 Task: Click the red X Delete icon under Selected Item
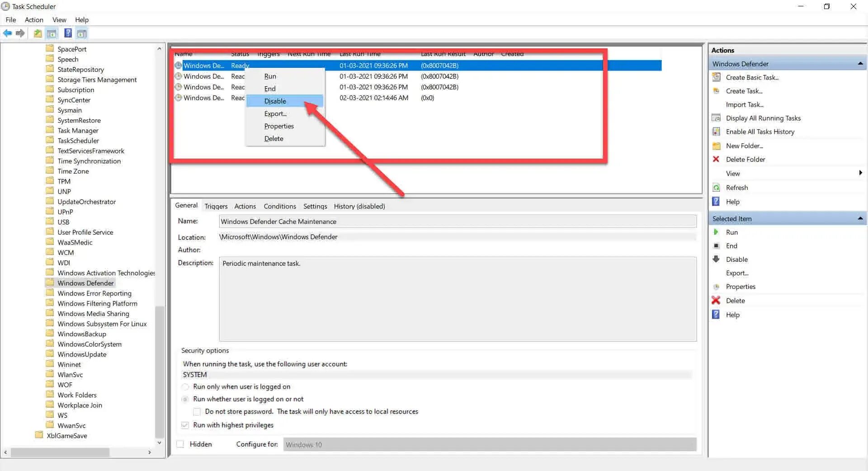716,300
